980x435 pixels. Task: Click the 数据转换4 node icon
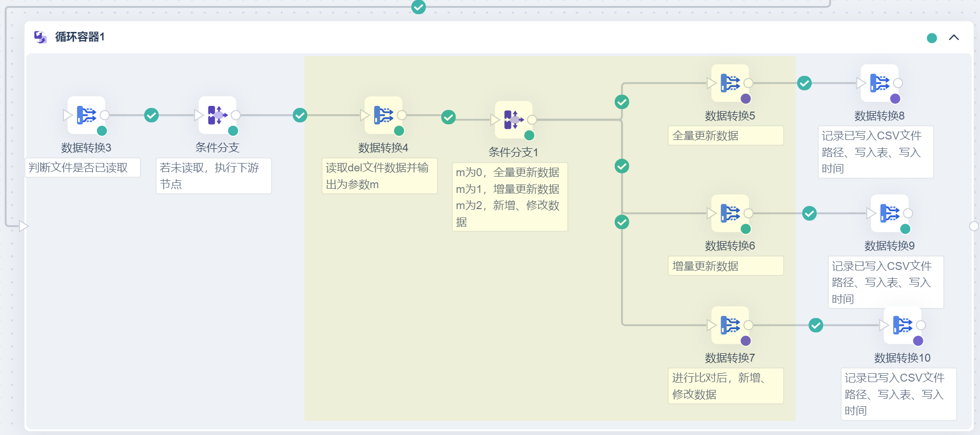[384, 115]
